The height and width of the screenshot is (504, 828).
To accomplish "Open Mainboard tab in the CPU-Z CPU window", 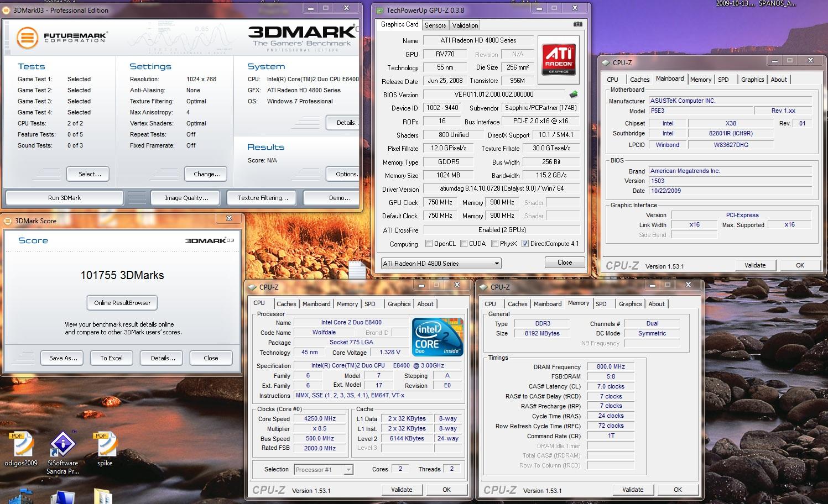I will coord(316,304).
